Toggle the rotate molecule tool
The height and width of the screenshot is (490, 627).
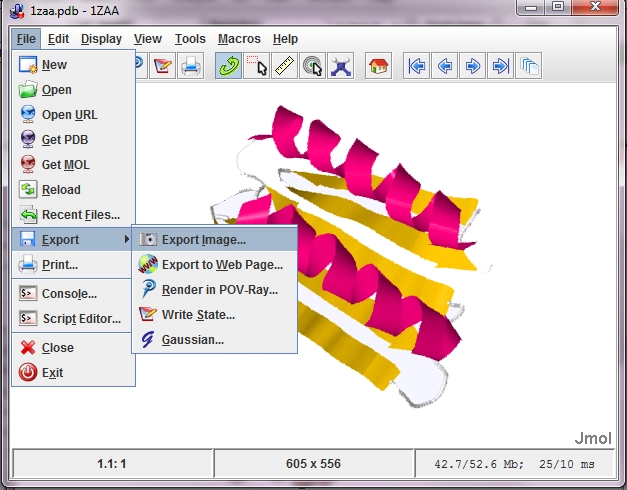coord(228,66)
